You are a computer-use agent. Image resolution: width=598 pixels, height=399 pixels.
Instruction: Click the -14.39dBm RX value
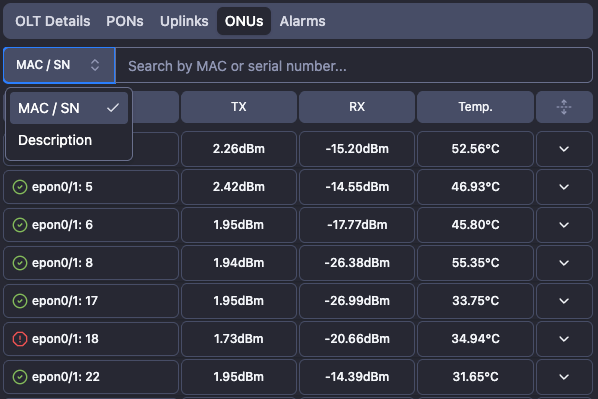click(357, 377)
